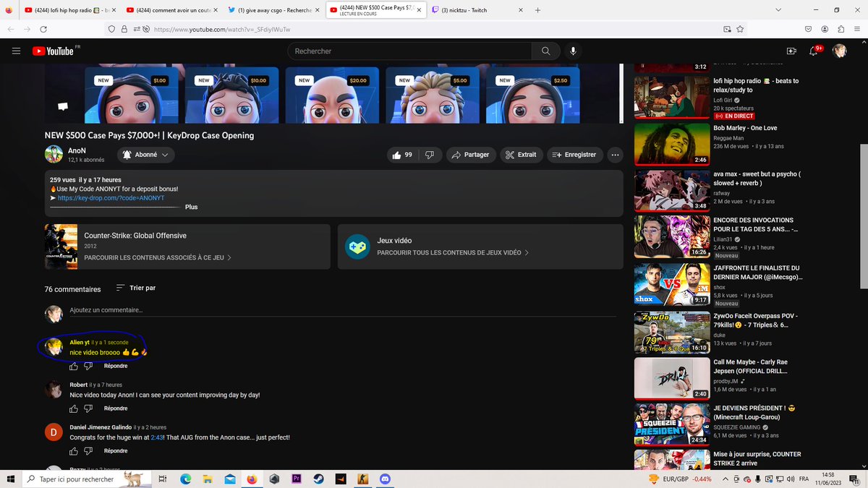This screenshot has width=868, height=488.
Task: Open the Windows Start menu
Action: coord(11,479)
